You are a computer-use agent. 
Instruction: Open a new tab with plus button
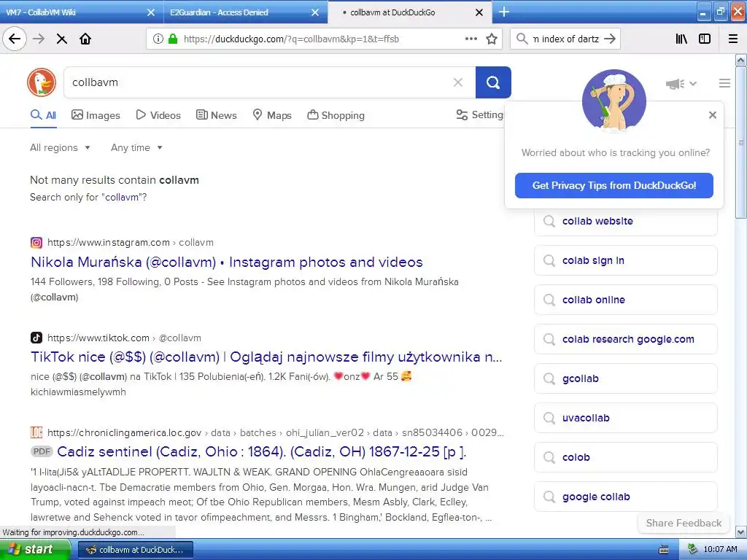(504, 12)
